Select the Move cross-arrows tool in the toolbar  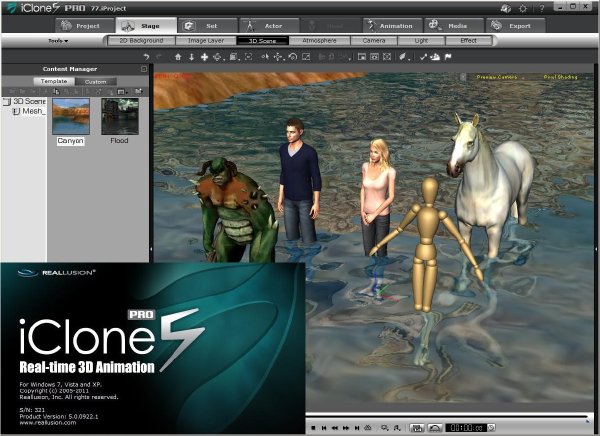pos(204,57)
